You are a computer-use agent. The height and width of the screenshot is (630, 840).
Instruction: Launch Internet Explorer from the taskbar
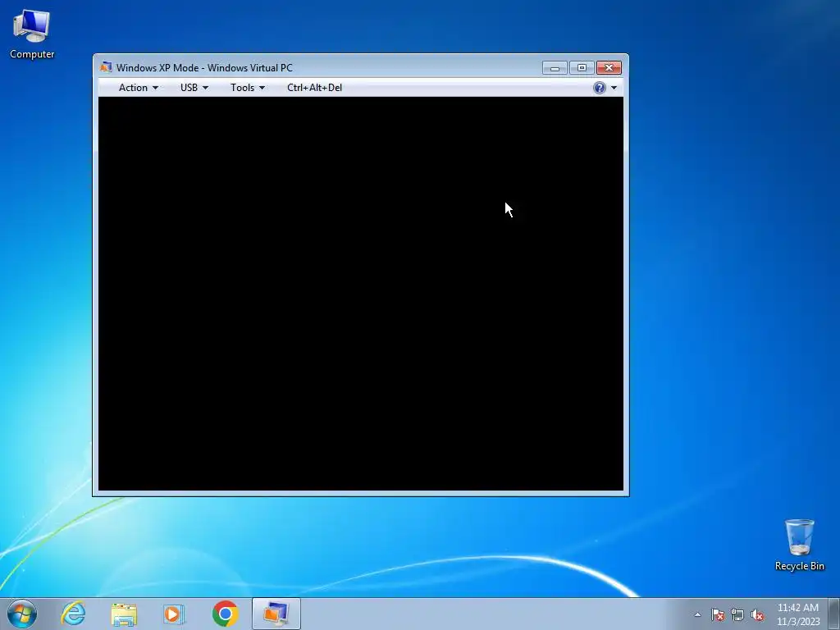coord(73,614)
